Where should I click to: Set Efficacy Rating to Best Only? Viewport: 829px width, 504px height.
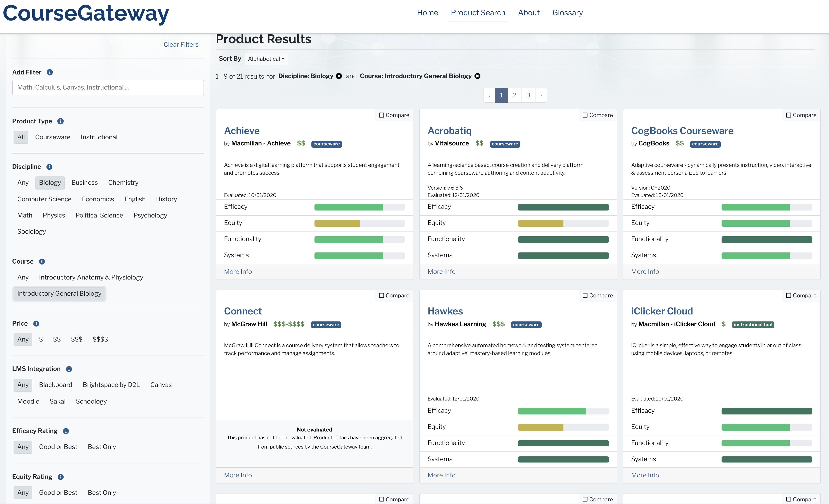pyautogui.click(x=102, y=447)
